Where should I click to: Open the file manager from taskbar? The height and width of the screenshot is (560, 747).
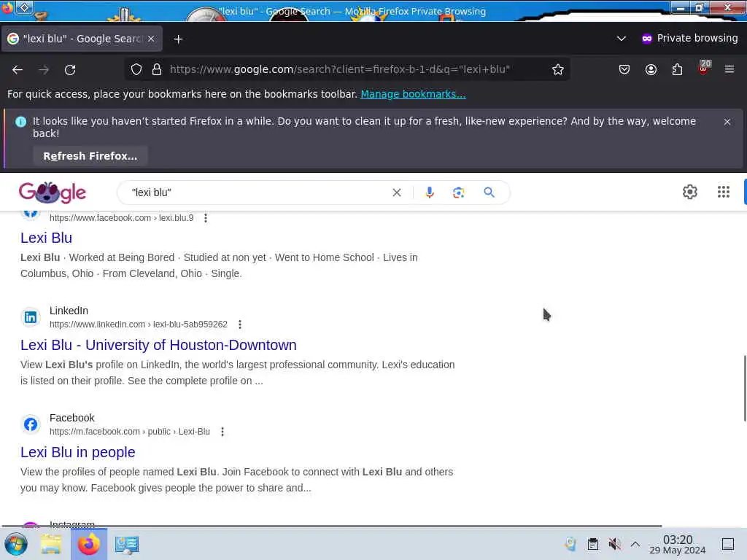pos(51,544)
